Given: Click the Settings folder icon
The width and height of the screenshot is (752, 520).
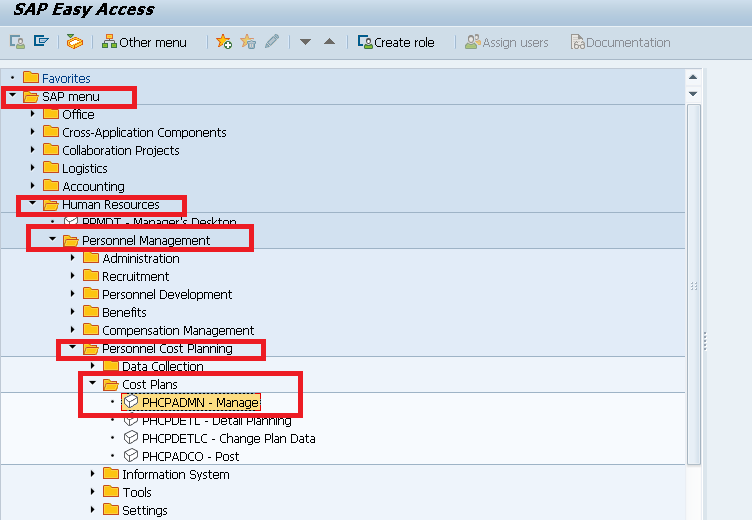Looking at the screenshot, I should (x=111, y=510).
